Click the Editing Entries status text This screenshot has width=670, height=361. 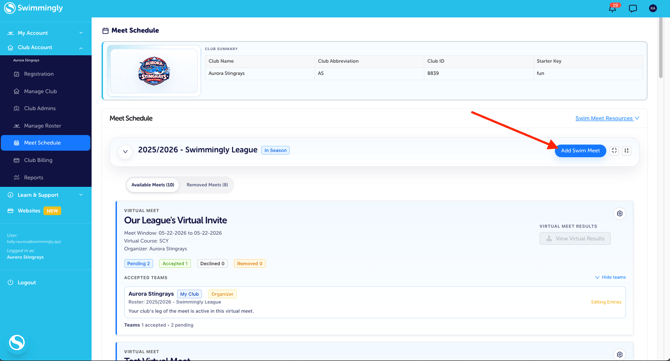(606, 302)
